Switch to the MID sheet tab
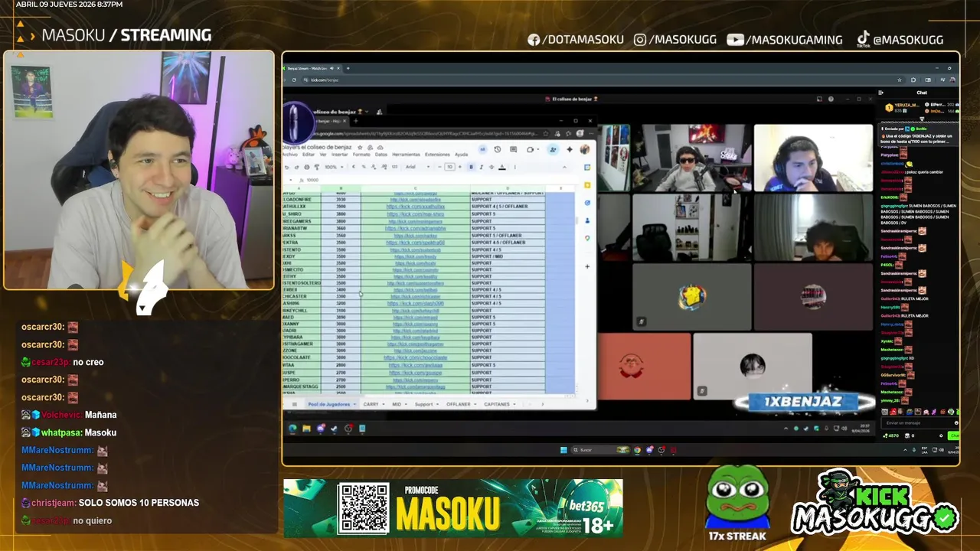 pyautogui.click(x=397, y=404)
